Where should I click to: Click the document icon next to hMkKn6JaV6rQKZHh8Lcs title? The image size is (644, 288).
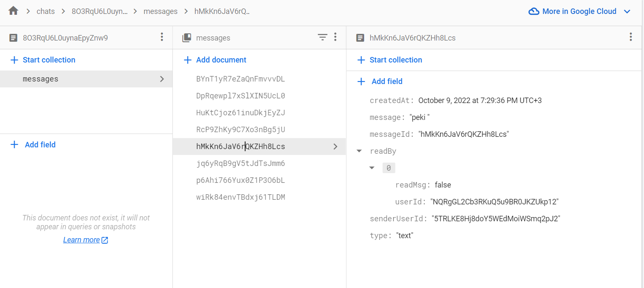[360, 38]
